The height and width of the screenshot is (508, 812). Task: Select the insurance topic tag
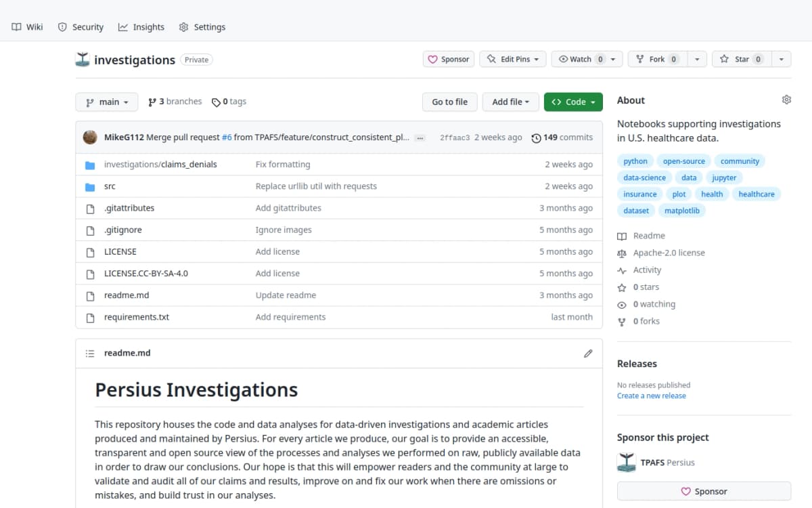point(640,194)
